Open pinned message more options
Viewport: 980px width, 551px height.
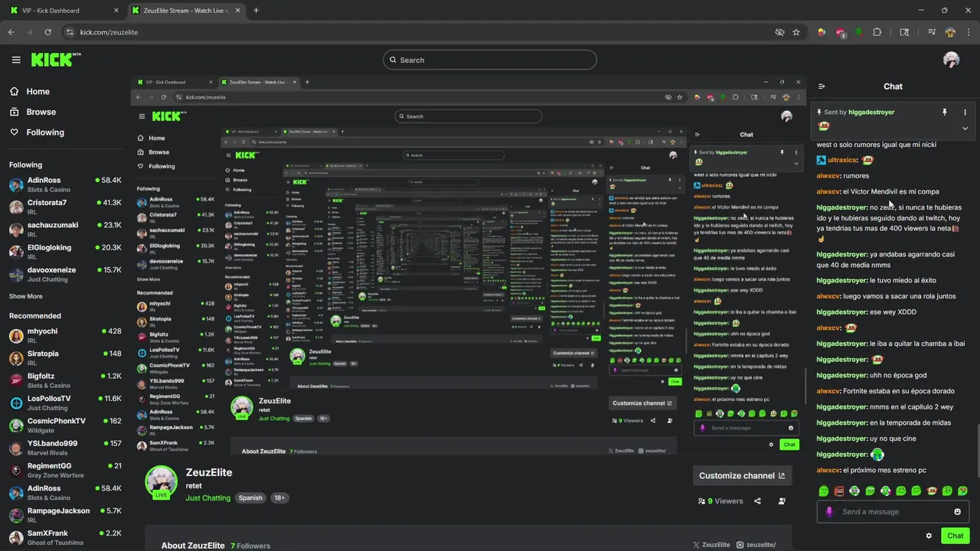pyautogui.click(x=965, y=112)
